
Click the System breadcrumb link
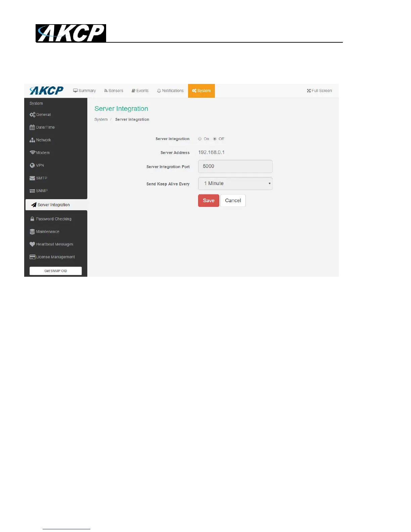click(x=101, y=120)
